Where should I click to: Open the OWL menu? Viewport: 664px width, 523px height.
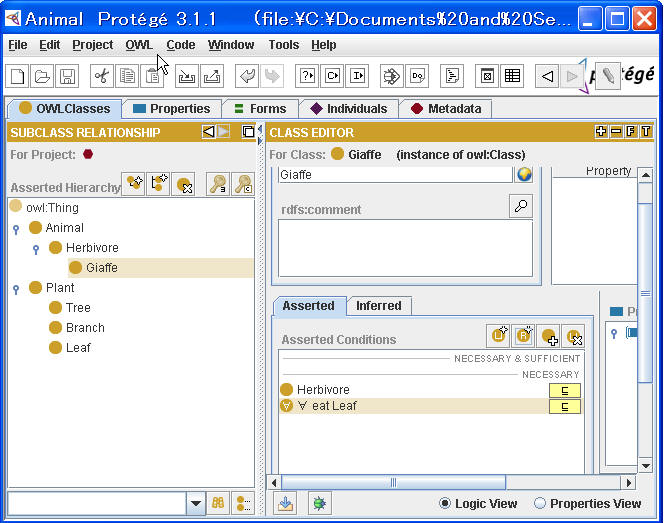(139, 45)
